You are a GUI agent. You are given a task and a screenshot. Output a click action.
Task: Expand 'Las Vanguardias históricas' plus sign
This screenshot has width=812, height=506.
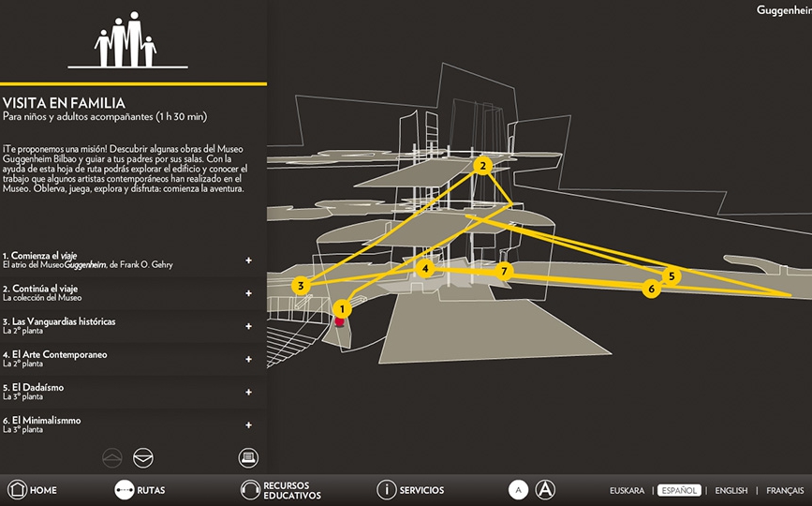(x=248, y=326)
